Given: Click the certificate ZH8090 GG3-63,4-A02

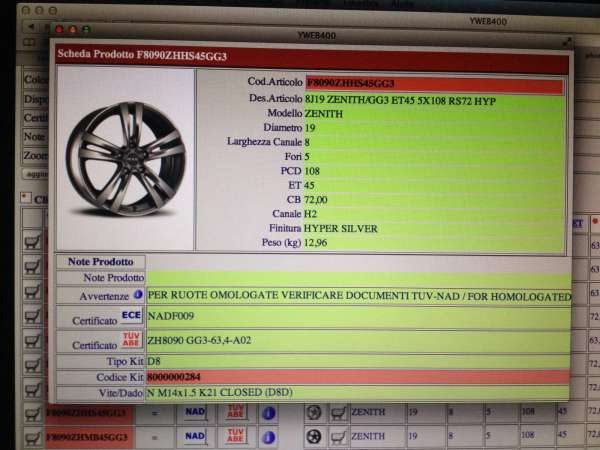Looking at the screenshot, I should pyautogui.click(x=199, y=340).
